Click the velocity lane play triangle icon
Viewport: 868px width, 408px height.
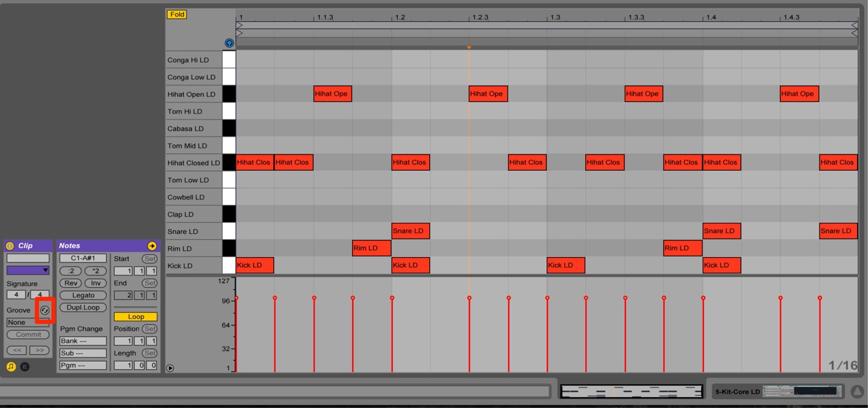pos(170,368)
